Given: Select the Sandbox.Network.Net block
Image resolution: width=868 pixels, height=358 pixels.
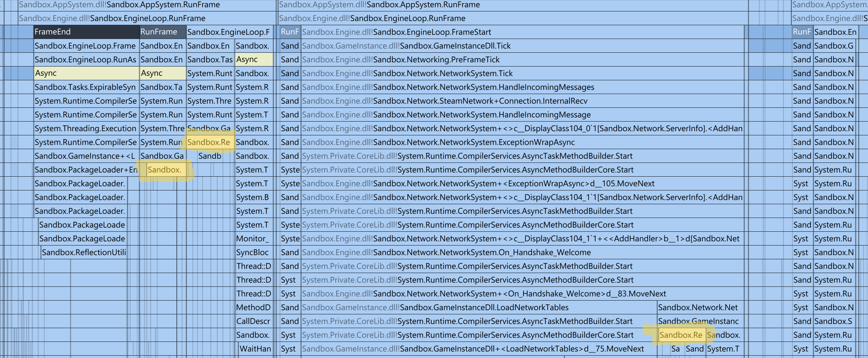Looking at the screenshot, I should (x=698, y=308).
